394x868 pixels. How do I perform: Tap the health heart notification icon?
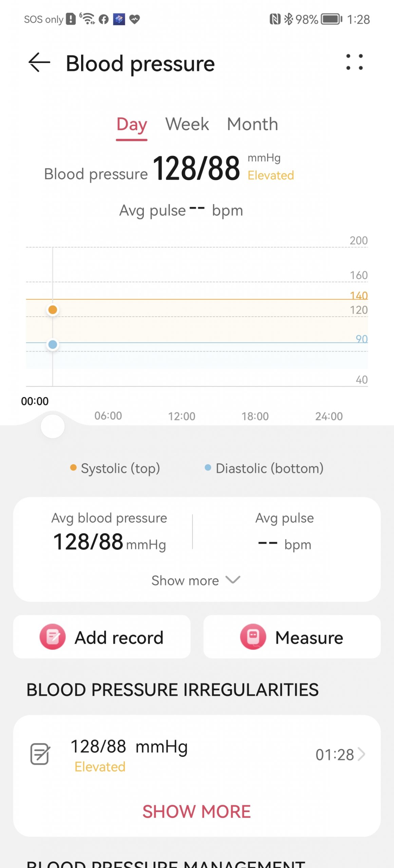134,19
